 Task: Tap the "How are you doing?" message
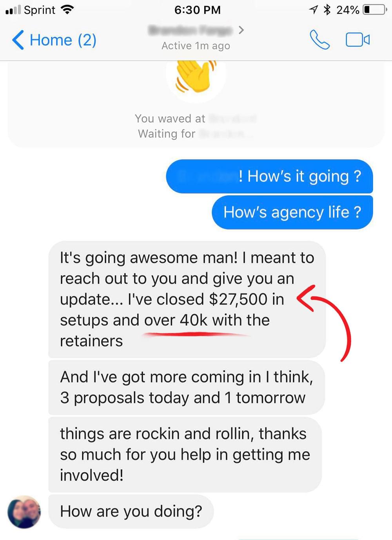coord(131,511)
